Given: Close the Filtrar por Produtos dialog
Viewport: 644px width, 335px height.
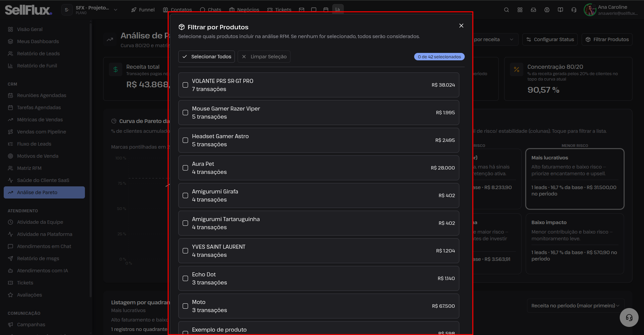Looking at the screenshot, I should click(461, 26).
